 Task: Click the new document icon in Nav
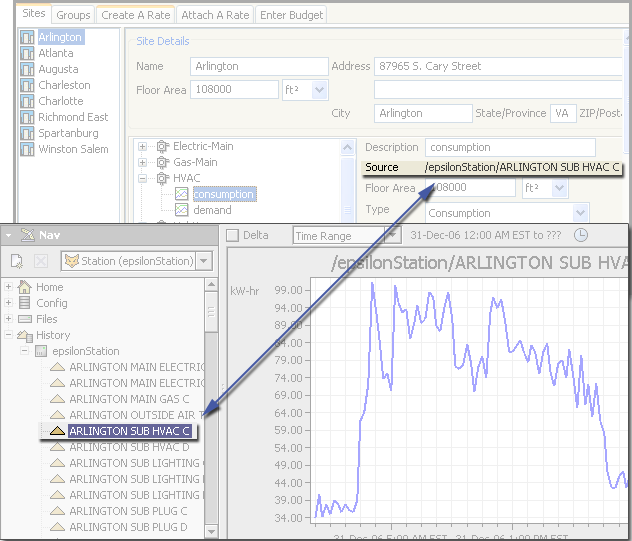click(17, 261)
